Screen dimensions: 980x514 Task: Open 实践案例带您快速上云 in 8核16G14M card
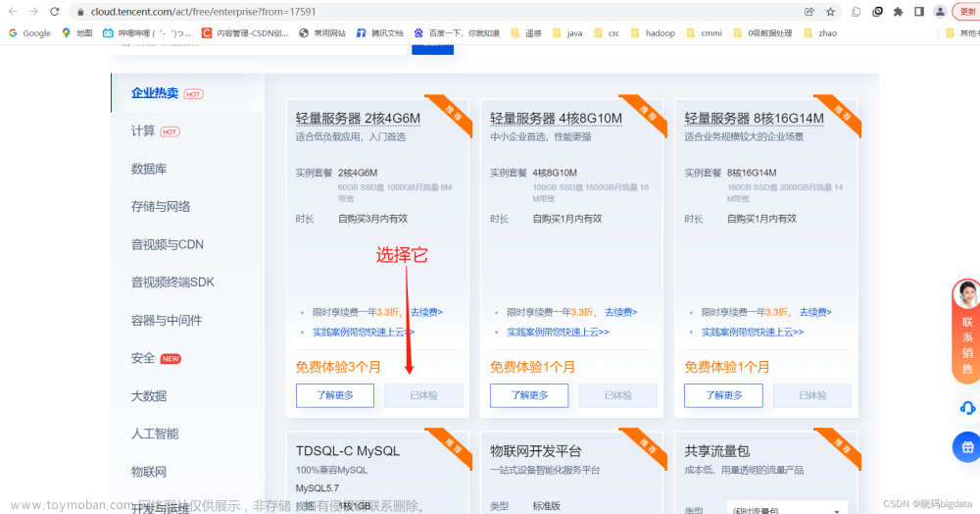tap(752, 332)
